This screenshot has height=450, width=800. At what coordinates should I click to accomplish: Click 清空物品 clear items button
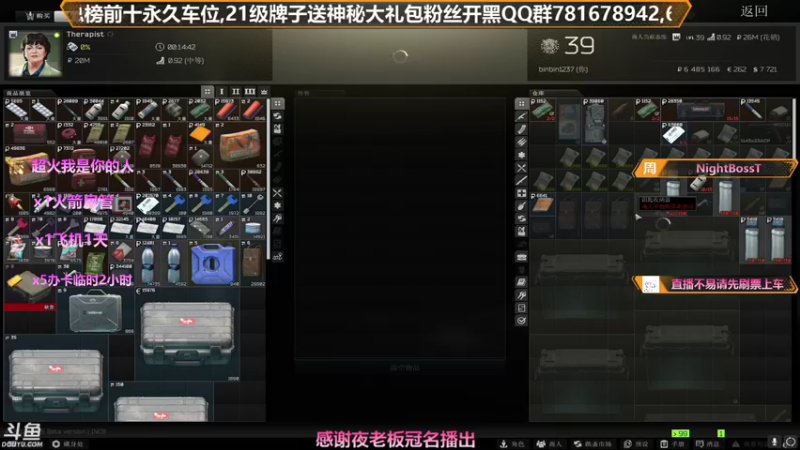pos(405,367)
